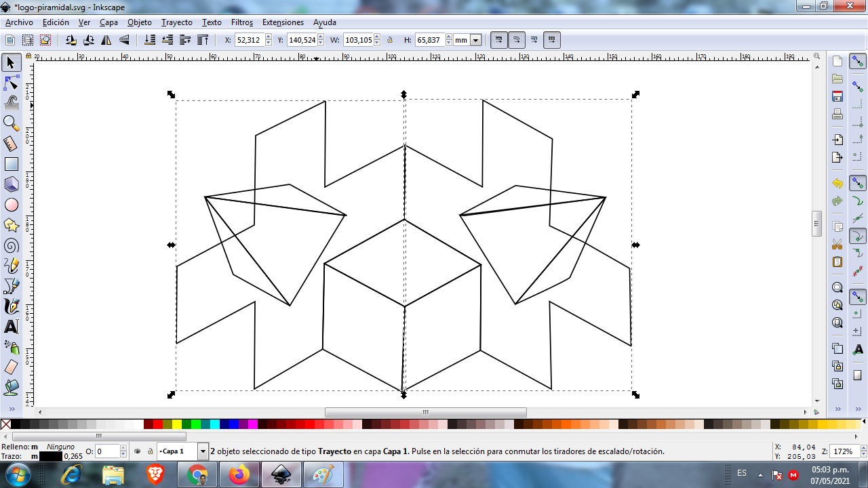
Task: Select the Text tool in toolbox
Action: (11, 327)
